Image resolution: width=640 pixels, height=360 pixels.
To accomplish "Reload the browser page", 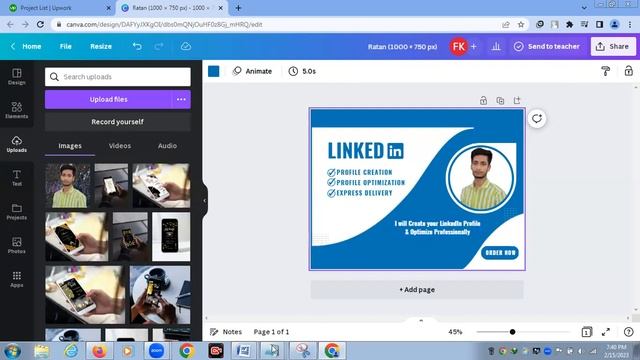I will pos(40,24).
